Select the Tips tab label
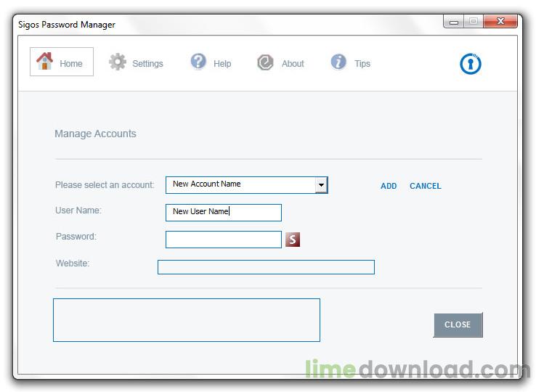Image resolution: width=536 pixels, height=392 pixels. (362, 64)
